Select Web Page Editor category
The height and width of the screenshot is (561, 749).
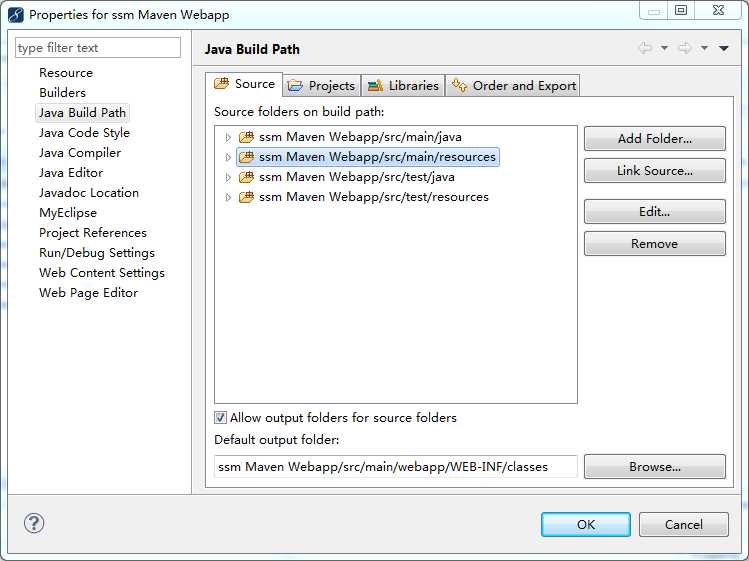pyautogui.click(x=88, y=293)
